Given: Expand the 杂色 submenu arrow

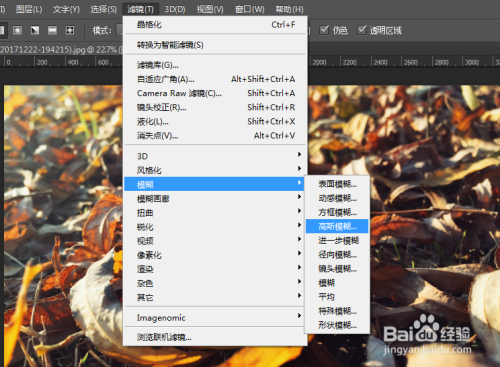Looking at the screenshot, I should tap(299, 281).
